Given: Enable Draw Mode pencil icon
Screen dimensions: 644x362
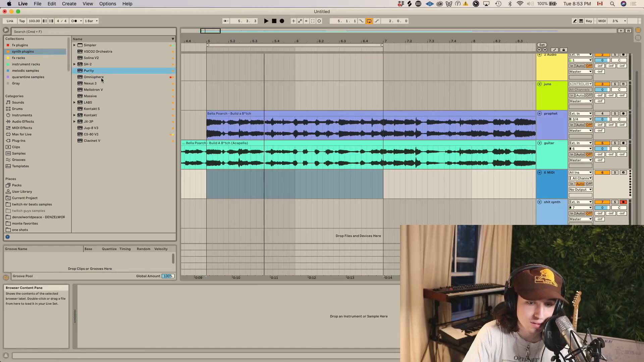Looking at the screenshot, I should click(575, 21).
